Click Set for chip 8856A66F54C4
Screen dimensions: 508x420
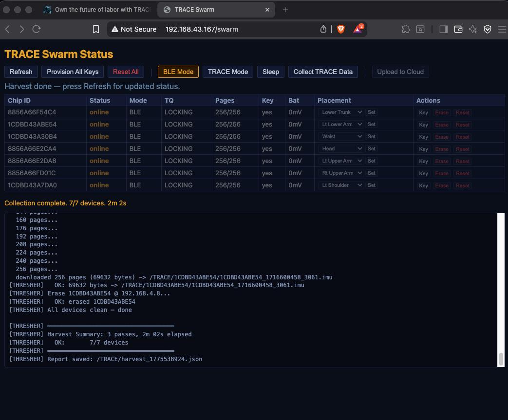(x=372, y=112)
